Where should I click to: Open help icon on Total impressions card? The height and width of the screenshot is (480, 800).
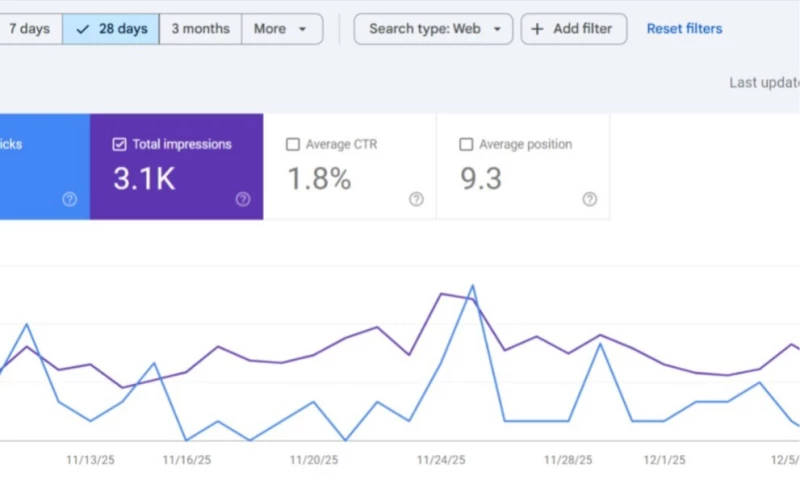[243, 199]
